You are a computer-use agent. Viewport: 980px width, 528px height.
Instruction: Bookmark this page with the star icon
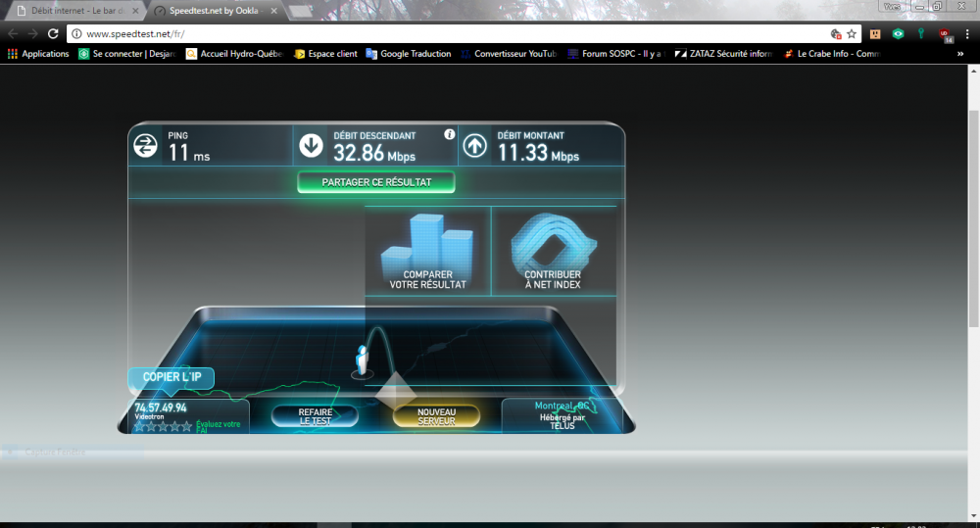(852, 33)
